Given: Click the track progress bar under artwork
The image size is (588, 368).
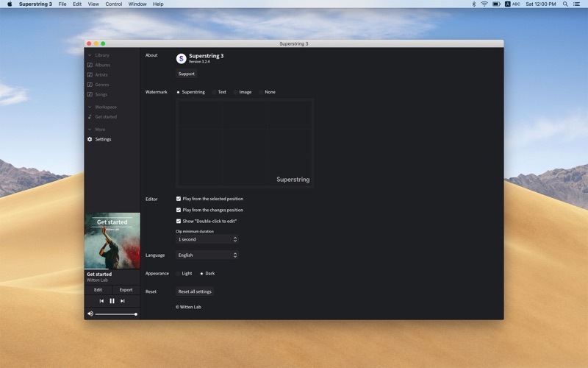Looking at the screenshot, I should [x=112, y=269].
